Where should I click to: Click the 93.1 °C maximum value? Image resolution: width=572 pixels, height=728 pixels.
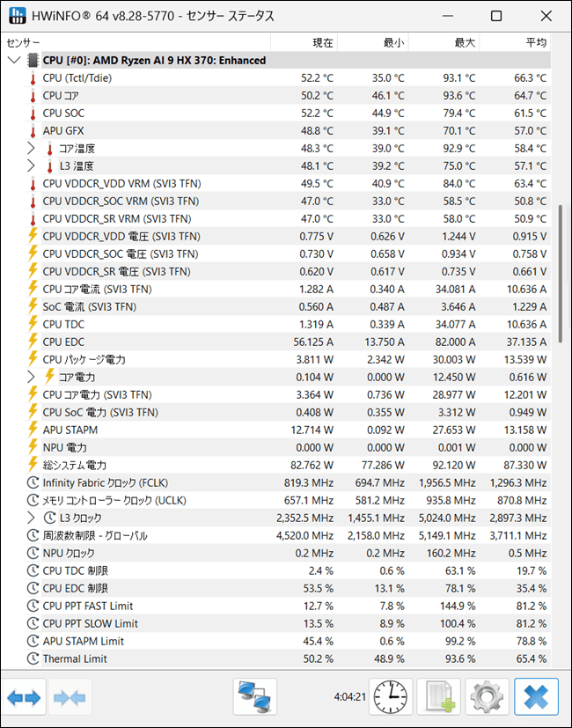click(458, 78)
